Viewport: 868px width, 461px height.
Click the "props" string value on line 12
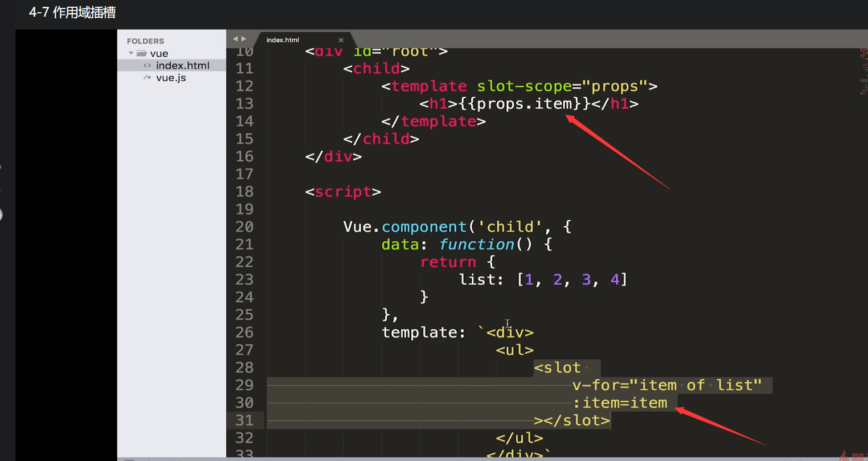(x=615, y=86)
